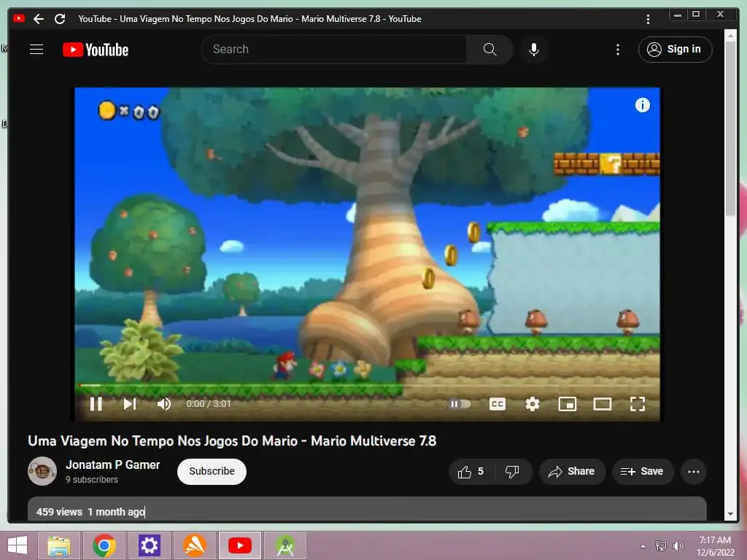Seek along the video progress bar
The width and height of the screenshot is (747, 560).
point(368,385)
